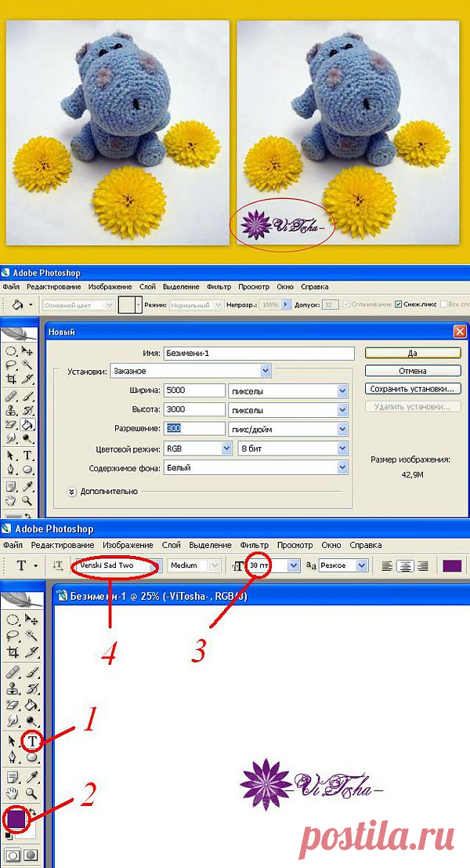This screenshot has width=470, height=868.
Task: Choose the Dodge tool in the Безимени-1 window toolbox
Action: pos(31,720)
